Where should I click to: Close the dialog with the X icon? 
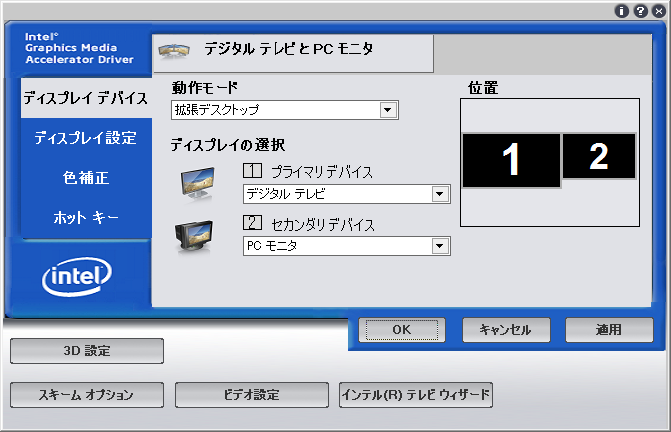659,11
